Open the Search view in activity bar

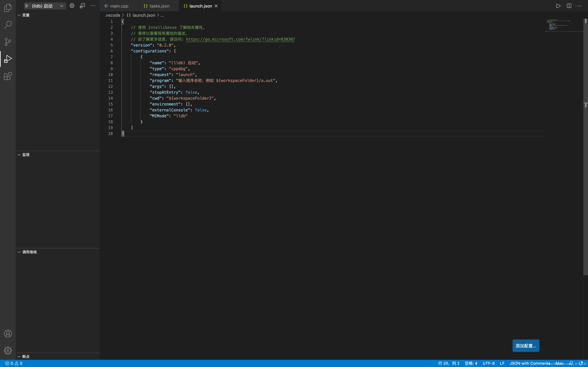[8, 25]
